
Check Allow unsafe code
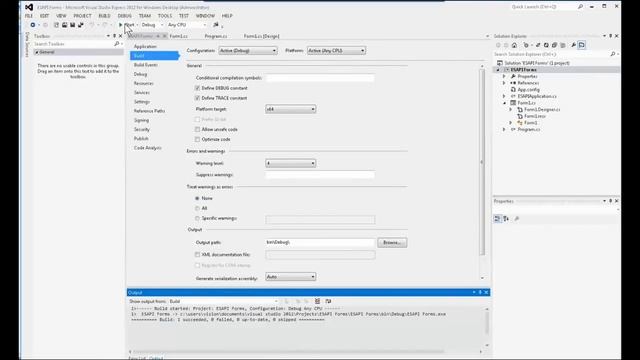click(x=197, y=129)
